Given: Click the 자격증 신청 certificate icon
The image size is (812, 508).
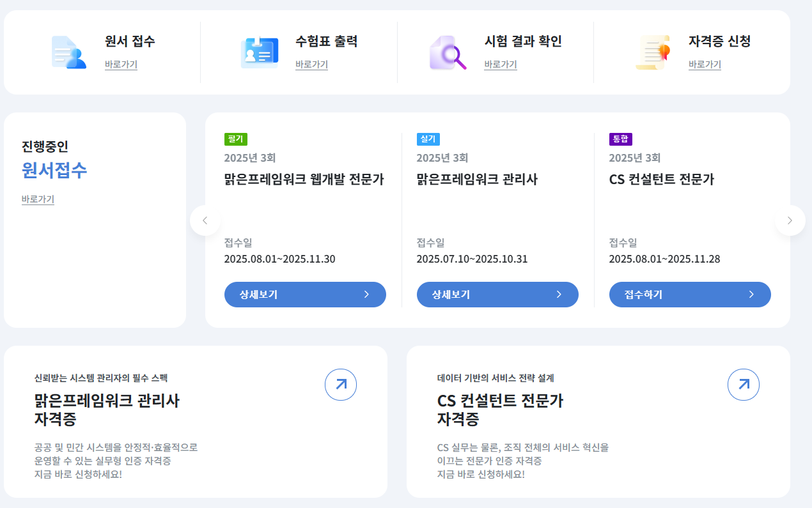Looking at the screenshot, I should click(x=652, y=52).
